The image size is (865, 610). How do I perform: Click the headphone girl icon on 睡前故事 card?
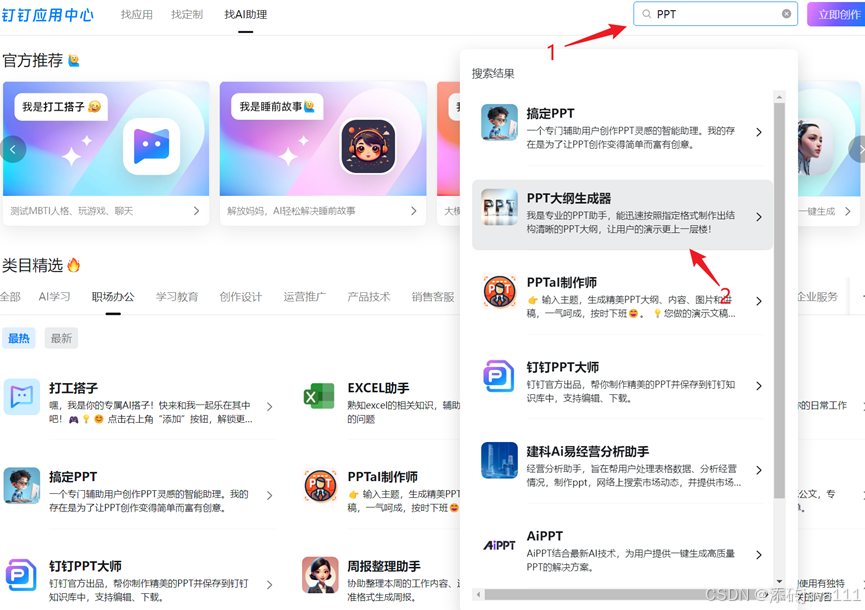point(368,147)
